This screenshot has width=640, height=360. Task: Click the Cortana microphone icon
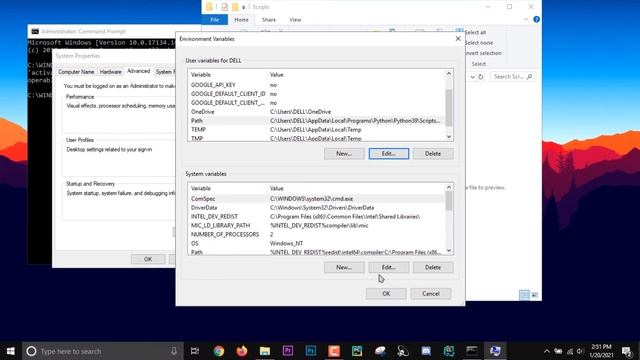[174, 351]
